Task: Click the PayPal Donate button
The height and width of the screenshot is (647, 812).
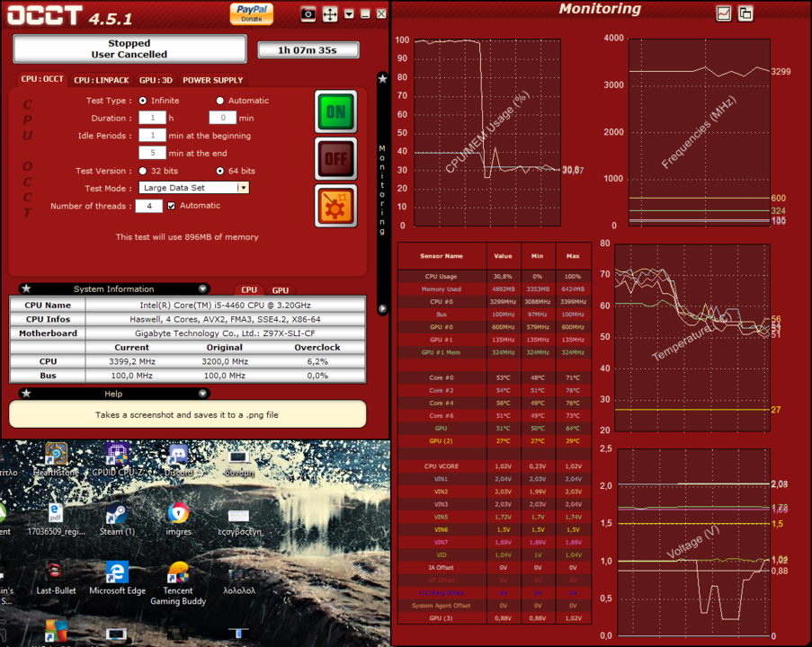Action: coord(252,13)
